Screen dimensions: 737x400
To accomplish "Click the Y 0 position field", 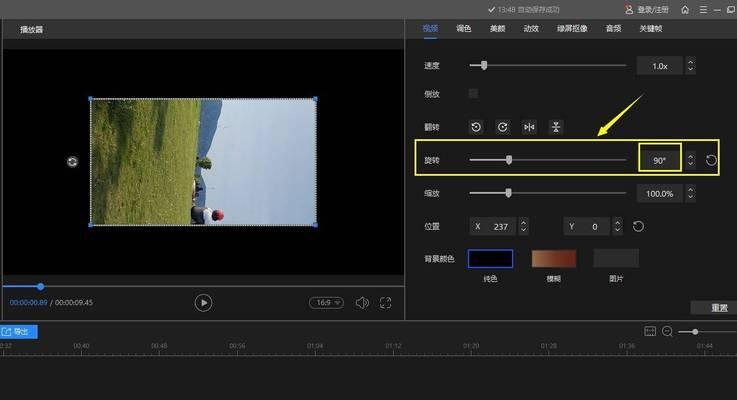I will (x=587, y=227).
